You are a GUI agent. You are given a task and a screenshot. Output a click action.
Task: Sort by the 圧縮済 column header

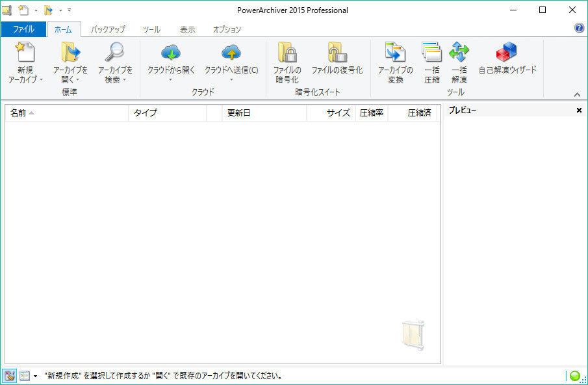click(x=412, y=113)
